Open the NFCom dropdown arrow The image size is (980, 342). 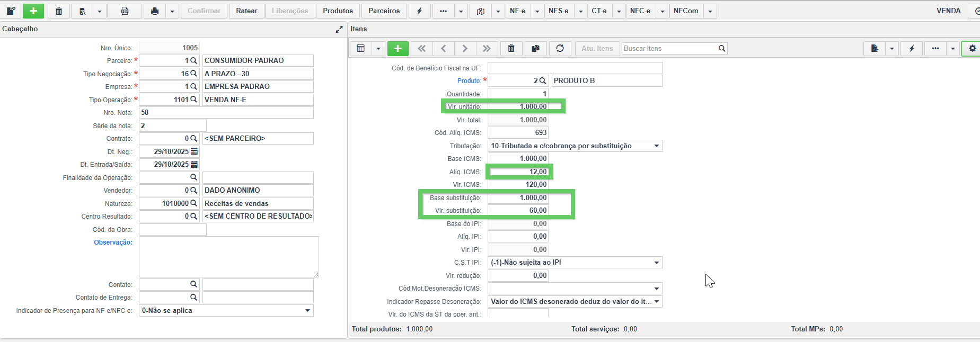coord(710,11)
